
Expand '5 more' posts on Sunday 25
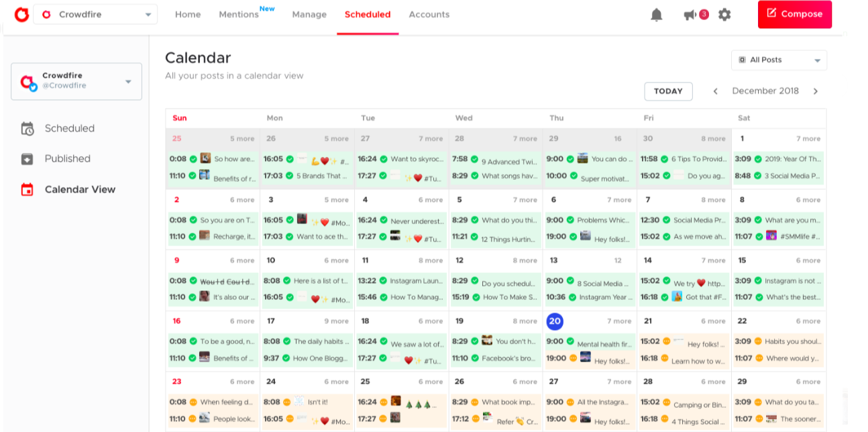click(242, 139)
